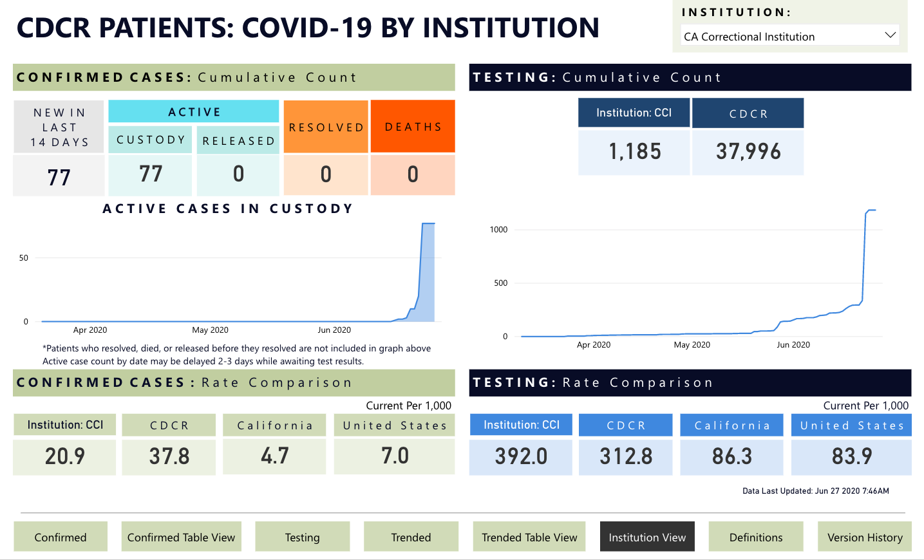Select the CDCR testing total 37,996
This screenshot has width=924, height=560.
[748, 152]
